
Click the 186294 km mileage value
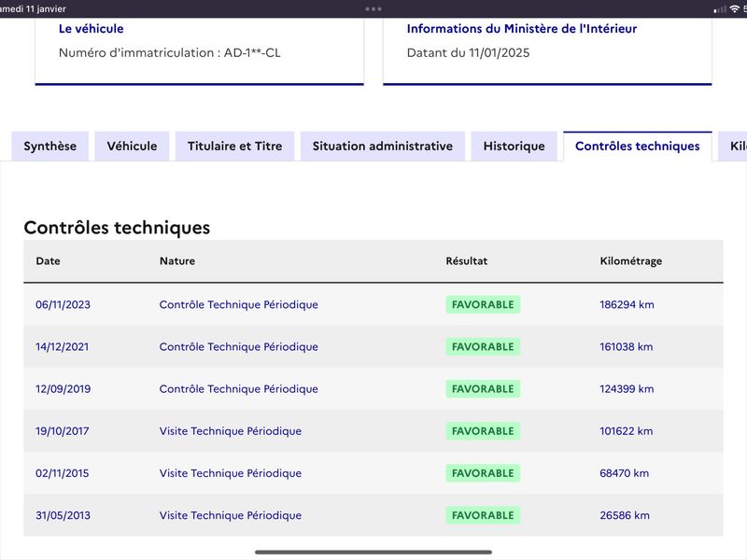(627, 305)
